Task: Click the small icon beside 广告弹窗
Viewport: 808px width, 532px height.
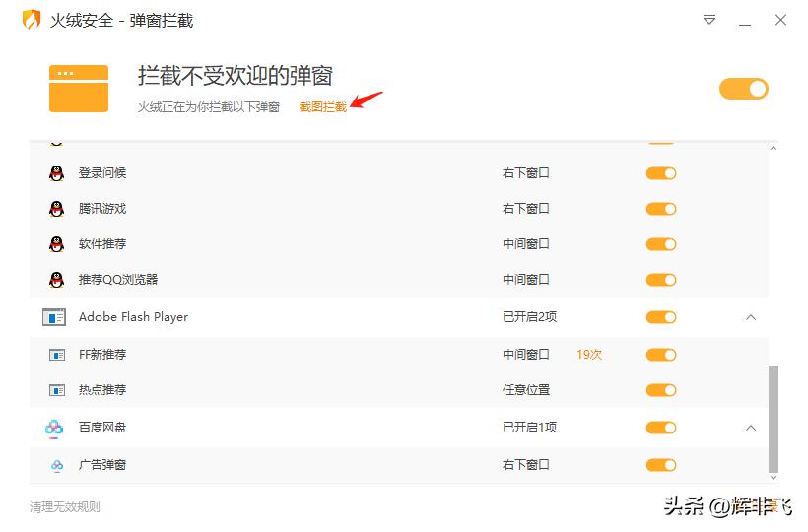Action: coord(57,465)
